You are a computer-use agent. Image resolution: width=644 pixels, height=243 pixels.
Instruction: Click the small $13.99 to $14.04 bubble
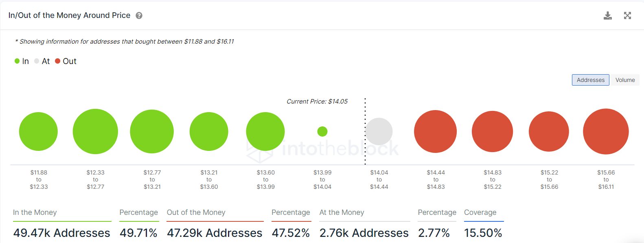coord(322,131)
